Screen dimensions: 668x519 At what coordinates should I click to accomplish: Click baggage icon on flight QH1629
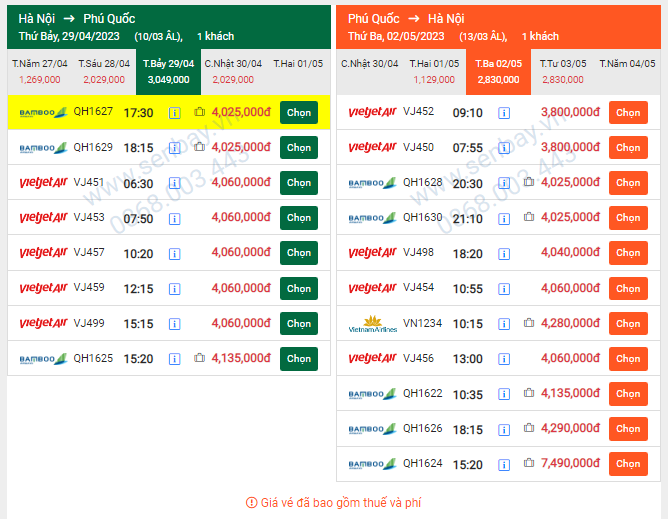point(199,147)
